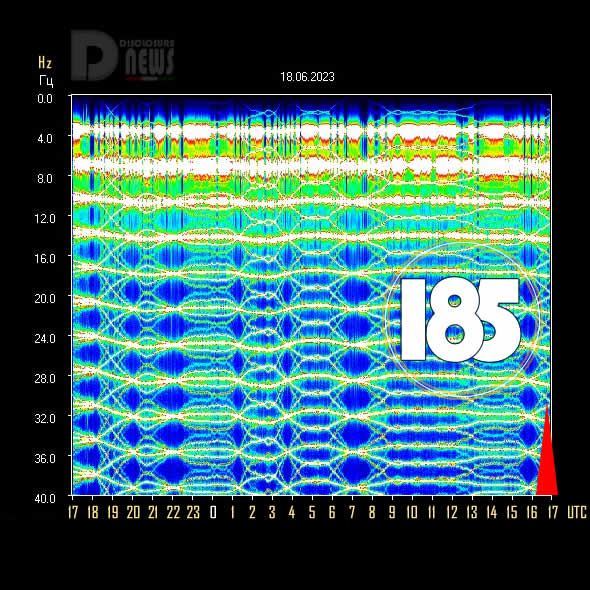Click the UTC label on time axis
The image size is (590, 590).
[577, 512]
